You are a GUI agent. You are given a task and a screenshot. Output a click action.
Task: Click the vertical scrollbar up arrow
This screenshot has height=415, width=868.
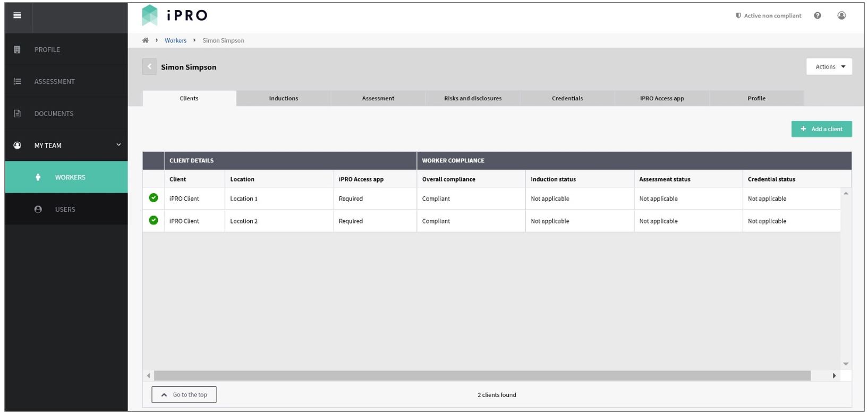pos(846,193)
